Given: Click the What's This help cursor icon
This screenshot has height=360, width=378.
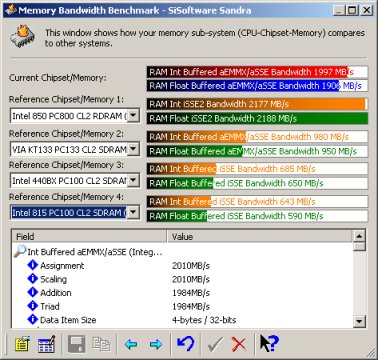Looking at the screenshot, I should [x=269, y=343].
